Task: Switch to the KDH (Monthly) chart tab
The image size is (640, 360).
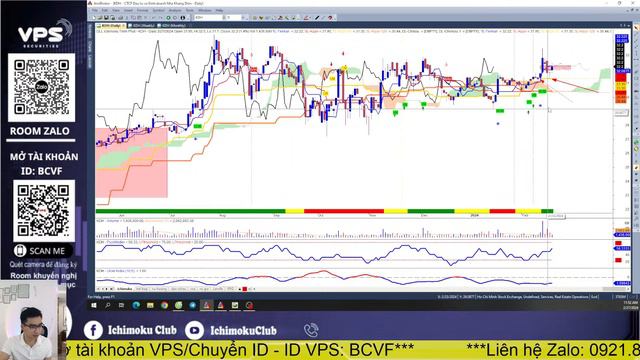Action: (171, 25)
